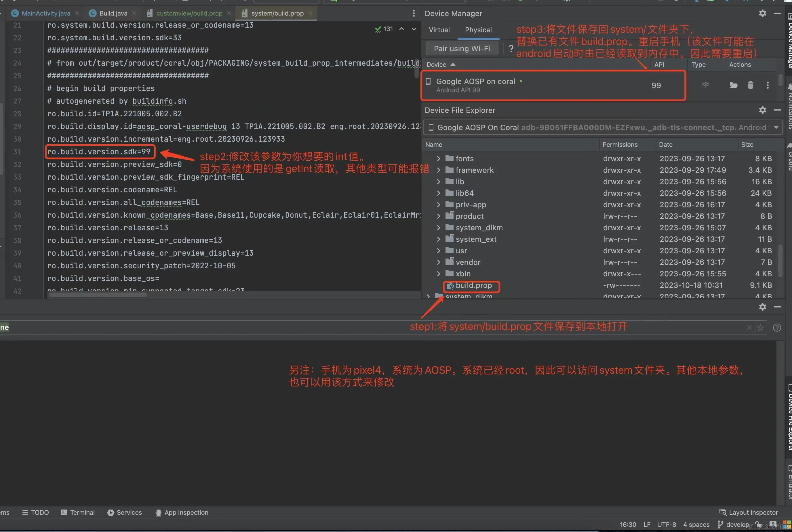Open Device Manager settings gear
The image size is (792, 532).
click(762, 13)
